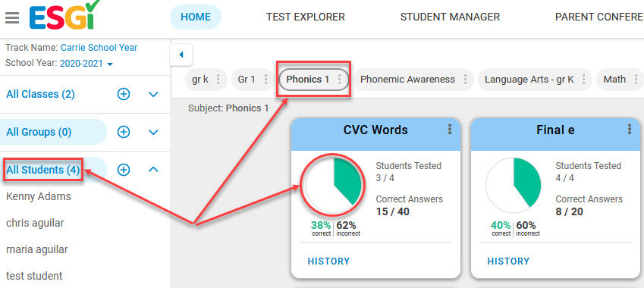Add a new group with plus icon
Screen dimensions: 644x288
124,132
